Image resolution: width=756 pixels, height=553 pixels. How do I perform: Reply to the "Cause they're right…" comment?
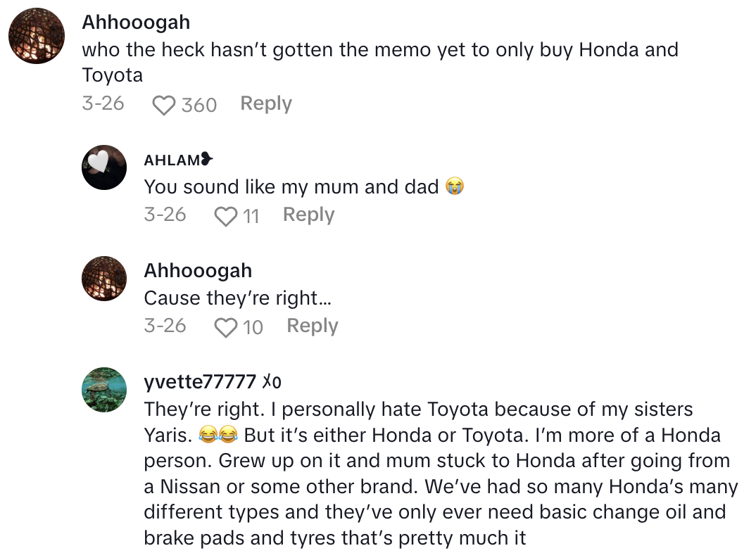[x=313, y=326]
